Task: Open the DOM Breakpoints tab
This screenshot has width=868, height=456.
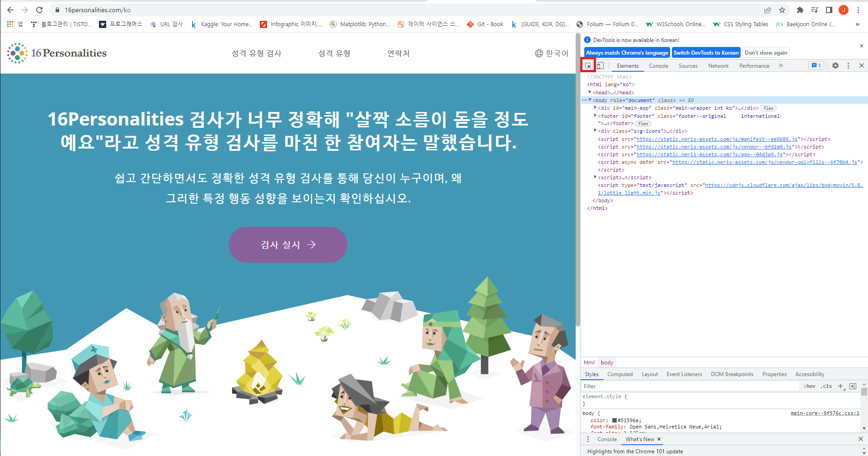Action: [732, 374]
